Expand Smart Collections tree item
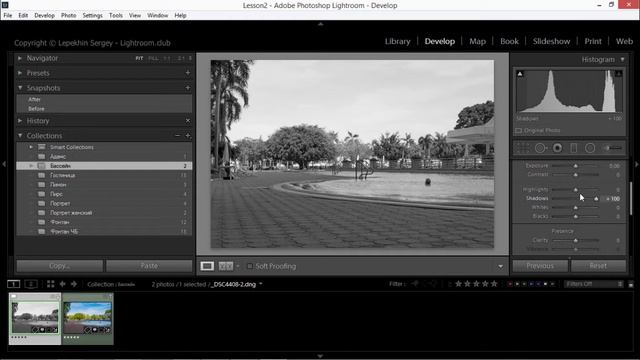 tap(31, 147)
